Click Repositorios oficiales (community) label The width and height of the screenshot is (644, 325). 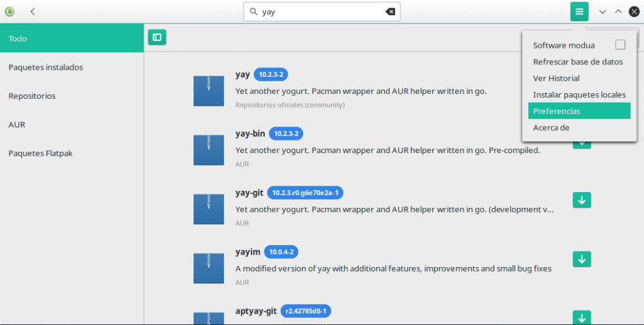pos(290,105)
